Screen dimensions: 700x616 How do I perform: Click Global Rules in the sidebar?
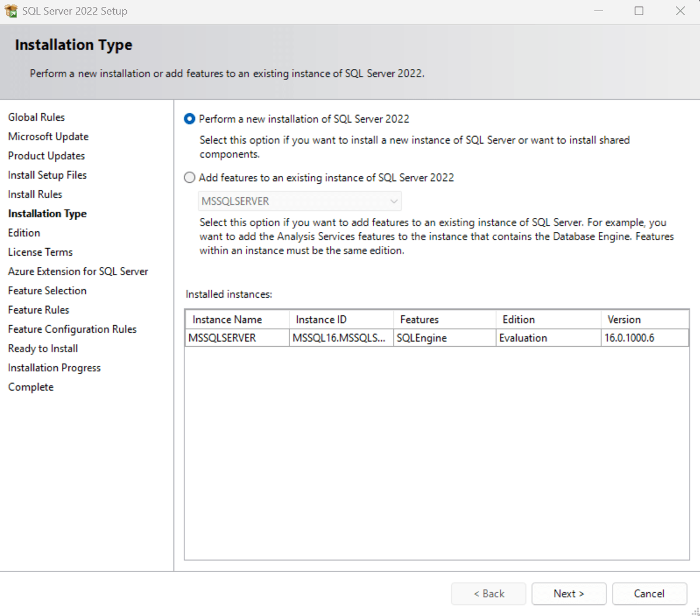pyautogui.click(x=36, y=117)
